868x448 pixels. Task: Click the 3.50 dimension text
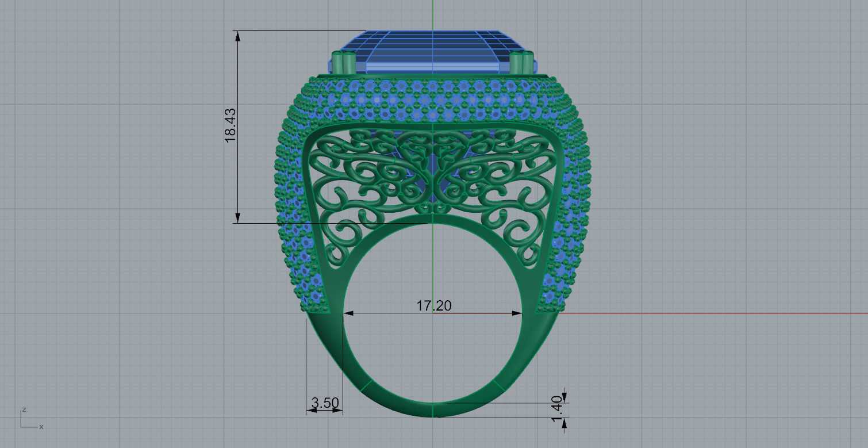(325, 403)
